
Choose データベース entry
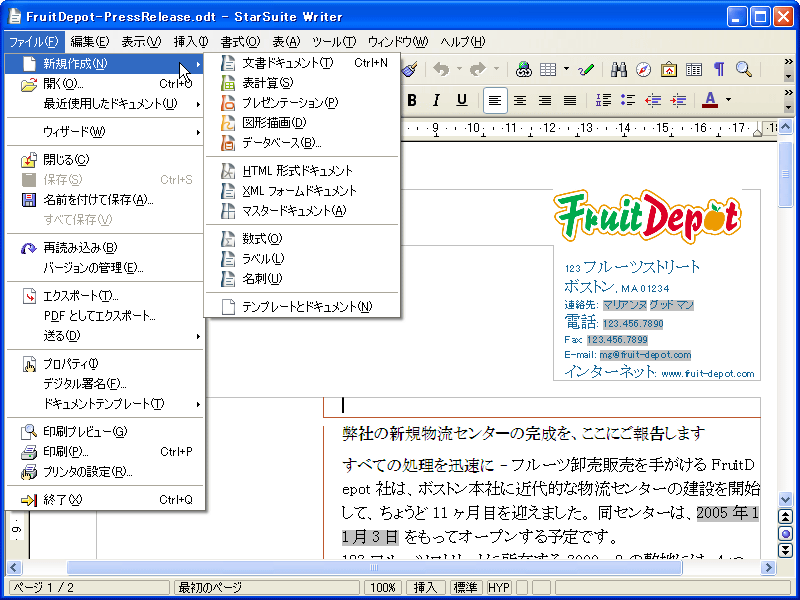[x=303, y=143]
